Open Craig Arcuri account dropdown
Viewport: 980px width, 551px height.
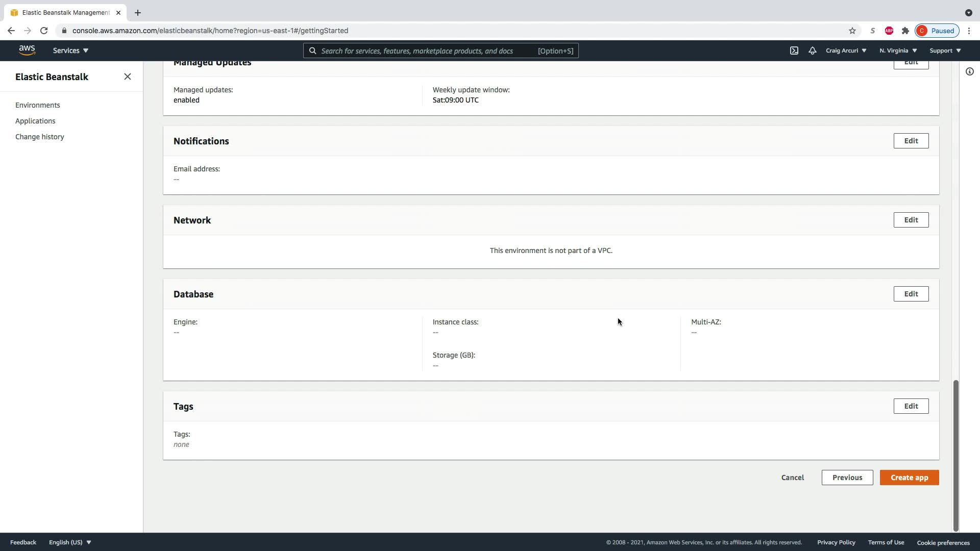coord(846,51)
